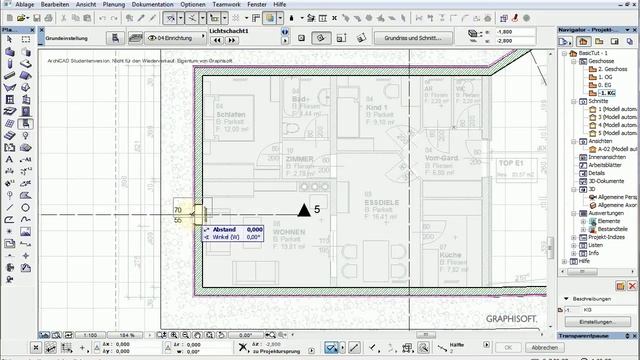Click the zoom-out magnifier at the bottom bar
This screenshot has height=360, width=640.
pyautogui.click(x=186, y=335)
